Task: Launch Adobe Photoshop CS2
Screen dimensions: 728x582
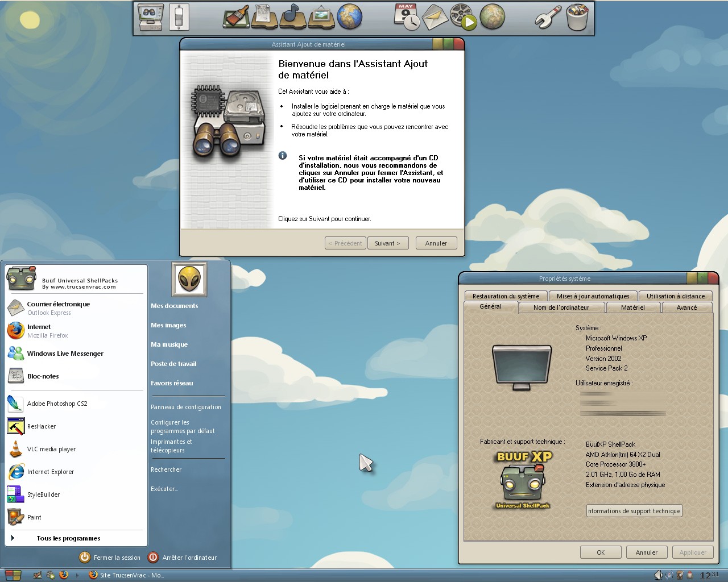Action: click(76, 404)
